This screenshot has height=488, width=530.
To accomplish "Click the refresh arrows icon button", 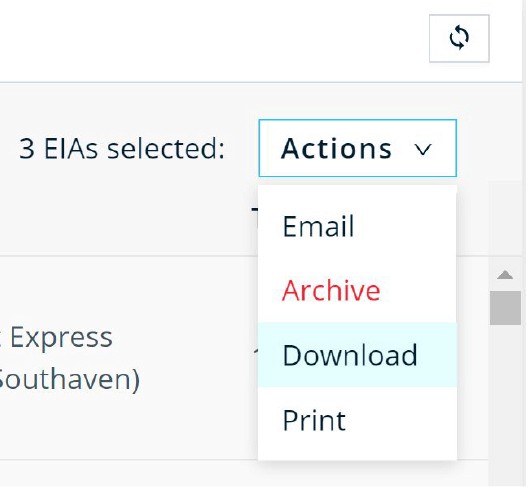I will [x=459, y=38].
